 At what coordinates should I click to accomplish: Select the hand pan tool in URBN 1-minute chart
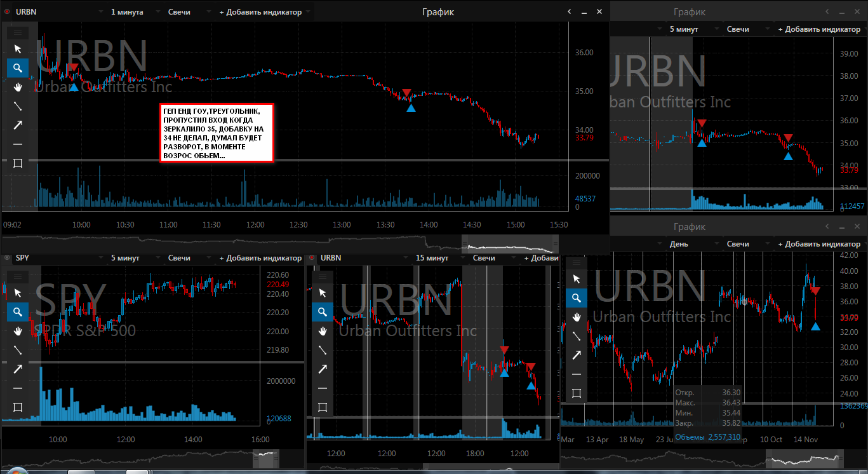pos(18,87)
